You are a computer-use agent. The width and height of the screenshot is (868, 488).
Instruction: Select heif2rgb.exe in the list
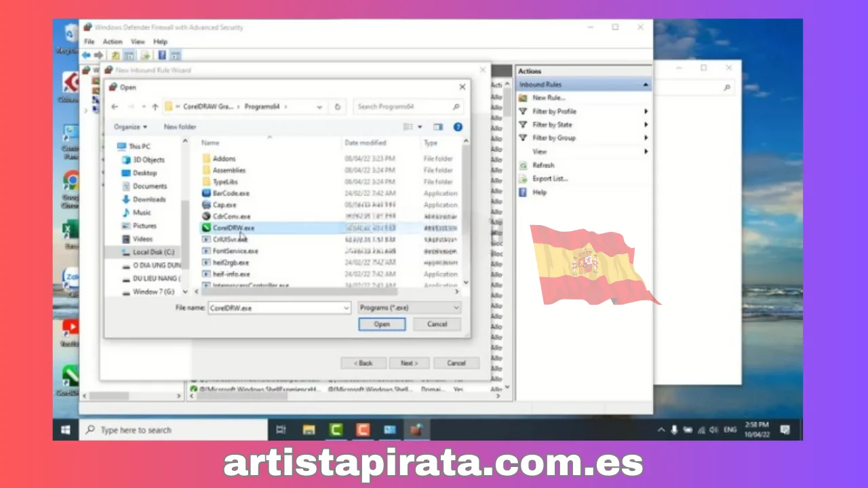[231, 262]
